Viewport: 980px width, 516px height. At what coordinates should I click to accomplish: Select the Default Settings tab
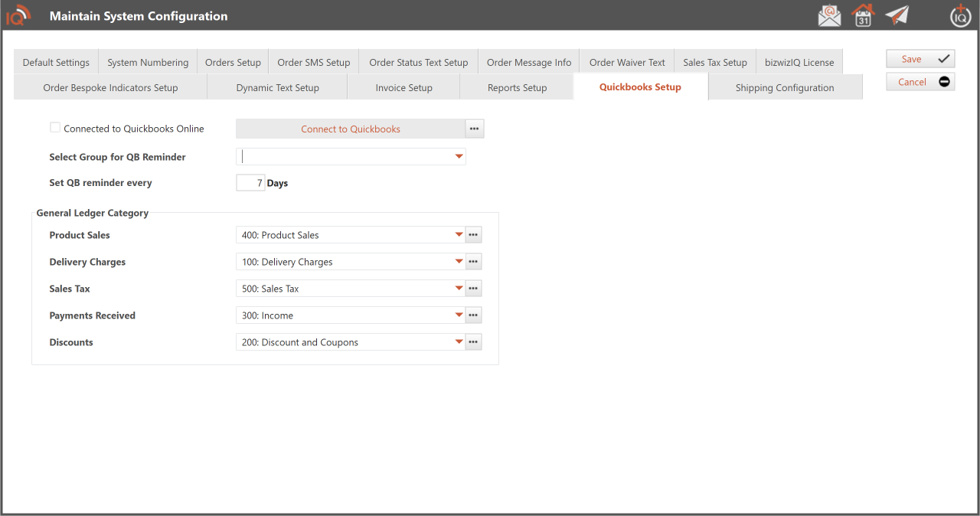pos(56,62)
